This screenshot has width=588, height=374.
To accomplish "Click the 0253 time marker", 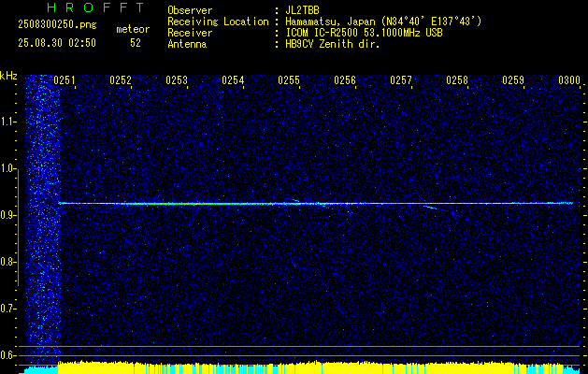I will point(177,80).
